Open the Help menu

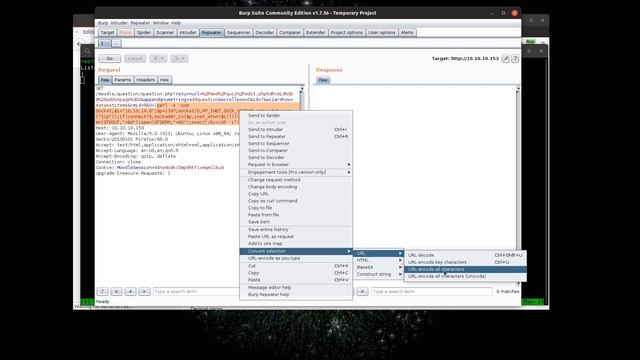(x=176, y=23)
